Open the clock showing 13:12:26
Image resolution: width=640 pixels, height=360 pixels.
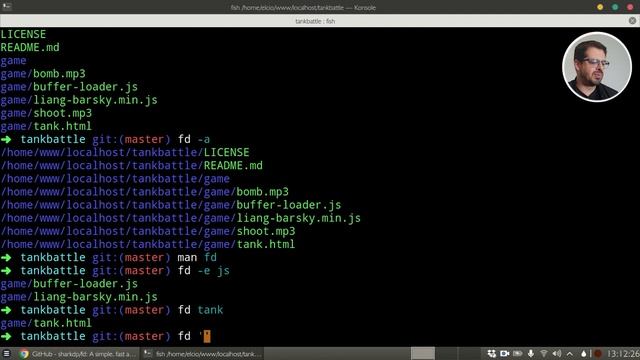pyautogui.click(x=623, y=353)
